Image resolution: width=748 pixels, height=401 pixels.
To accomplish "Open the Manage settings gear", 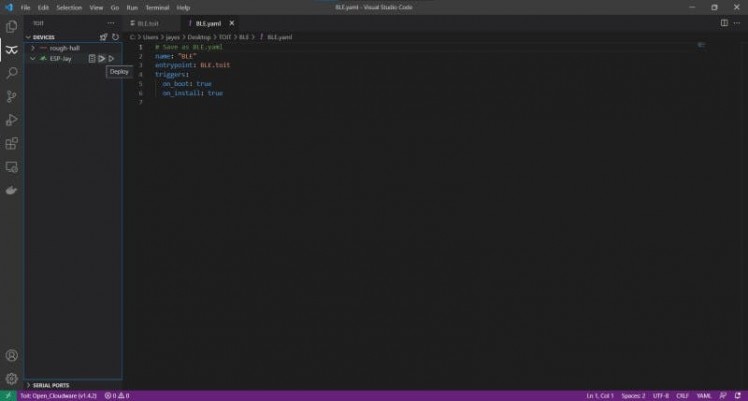I will 12,379.
